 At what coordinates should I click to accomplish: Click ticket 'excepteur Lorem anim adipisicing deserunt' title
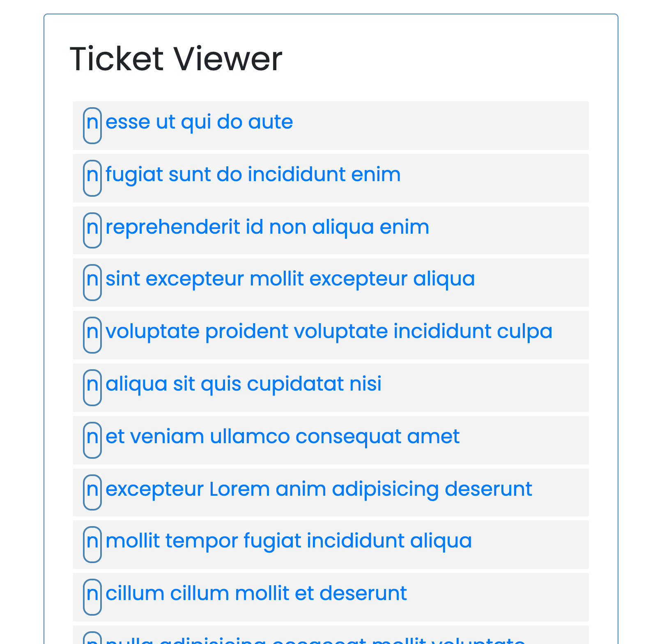click(318, 489)
